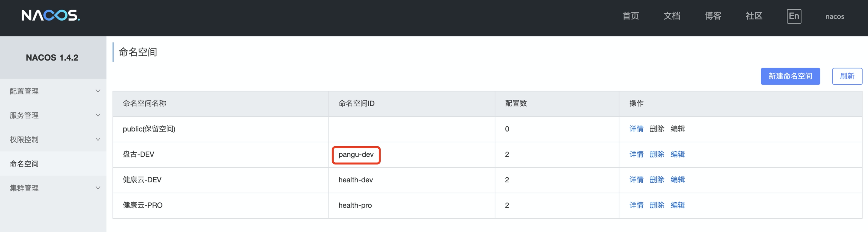Expand the 服务管理 chevron
Screen dimensions: 868x232
[x=98, y=115]
